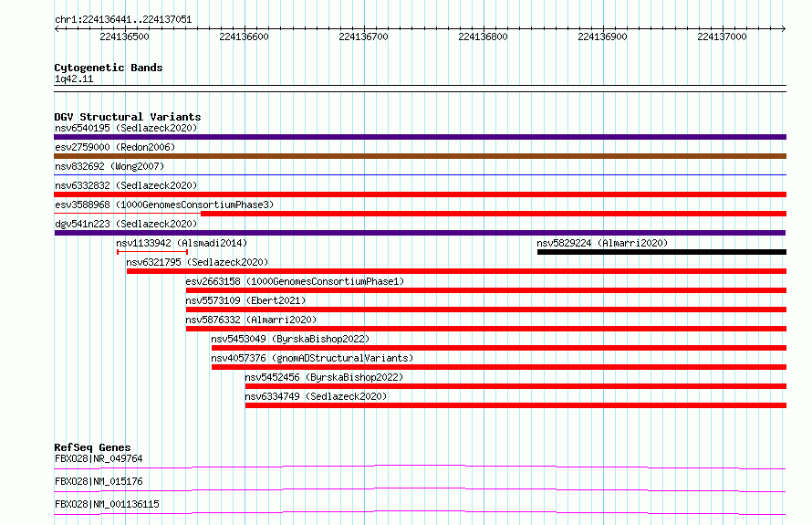Open variant nsv5453049 (ByrskaBishop2022) label

(x=290, y=339)
